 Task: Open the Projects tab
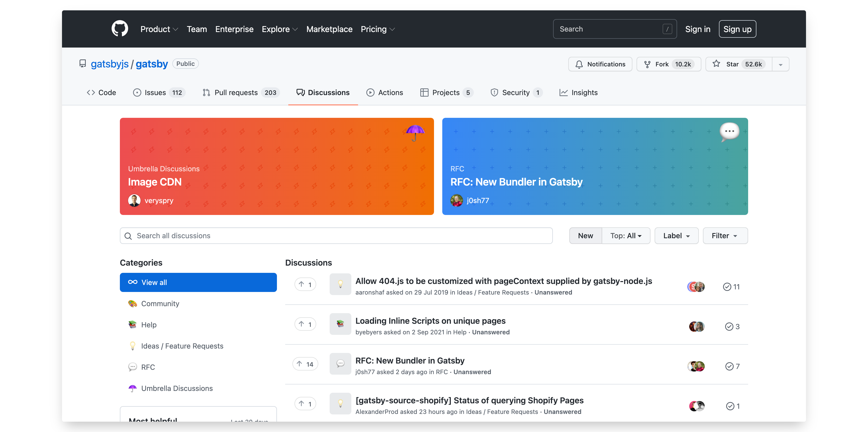[446, 92]
